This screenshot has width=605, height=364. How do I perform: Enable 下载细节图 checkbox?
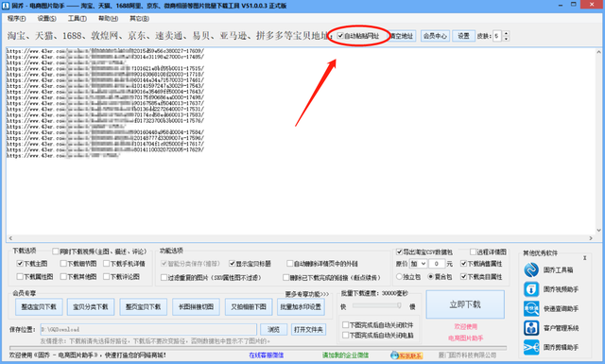[x=63, y=264]
